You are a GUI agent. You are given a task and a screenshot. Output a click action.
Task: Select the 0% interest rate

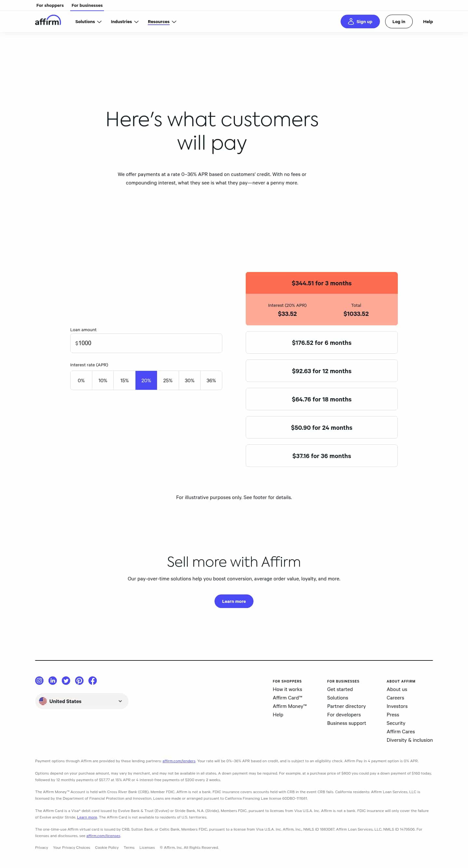click(x=81, y=380)
